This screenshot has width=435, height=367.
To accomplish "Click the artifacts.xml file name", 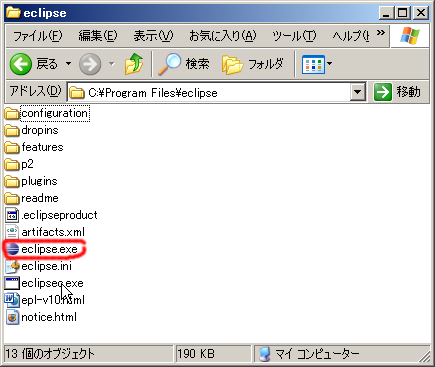I will (53, 232).
